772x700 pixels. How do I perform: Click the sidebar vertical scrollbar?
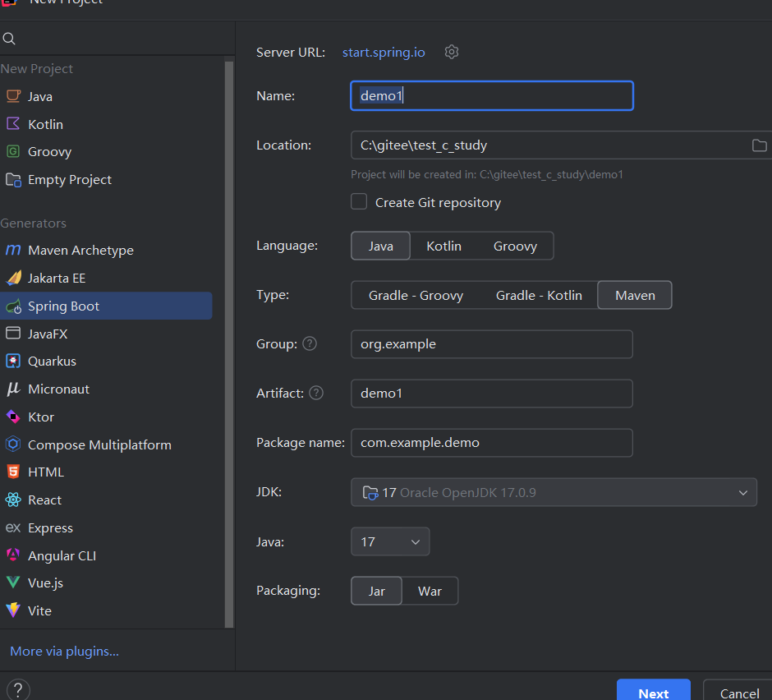click(229, 345)
